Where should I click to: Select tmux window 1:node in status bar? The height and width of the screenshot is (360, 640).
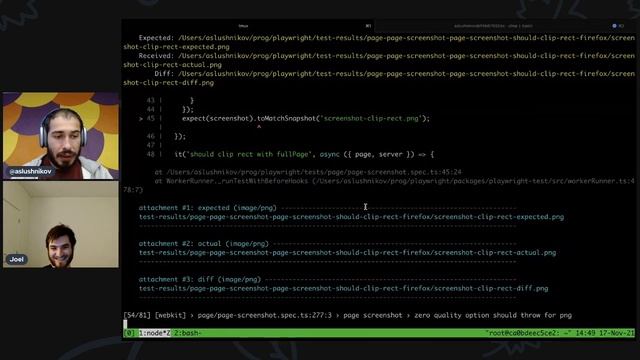[x=154, y=333]
